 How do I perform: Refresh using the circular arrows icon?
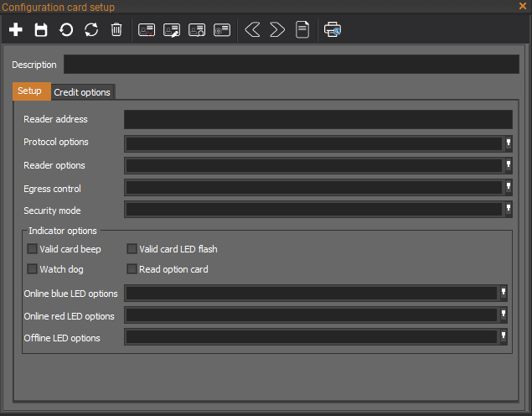91,30
